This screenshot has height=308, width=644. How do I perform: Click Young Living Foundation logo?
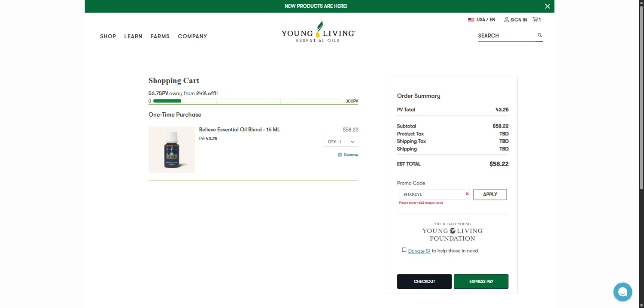453,232
